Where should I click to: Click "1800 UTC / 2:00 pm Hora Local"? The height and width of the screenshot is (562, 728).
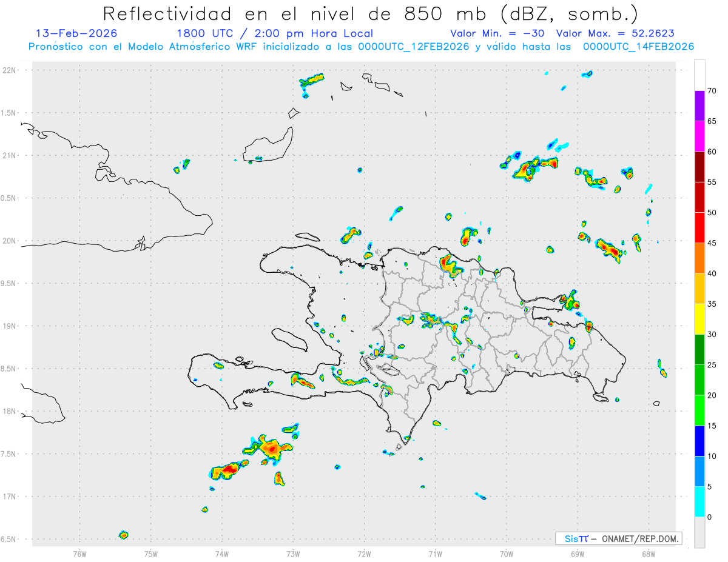[275, 33]
